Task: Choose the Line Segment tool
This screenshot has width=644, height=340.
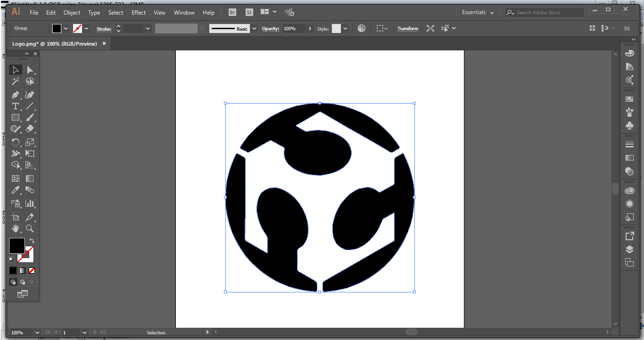Action: click(x=30, y=106)
